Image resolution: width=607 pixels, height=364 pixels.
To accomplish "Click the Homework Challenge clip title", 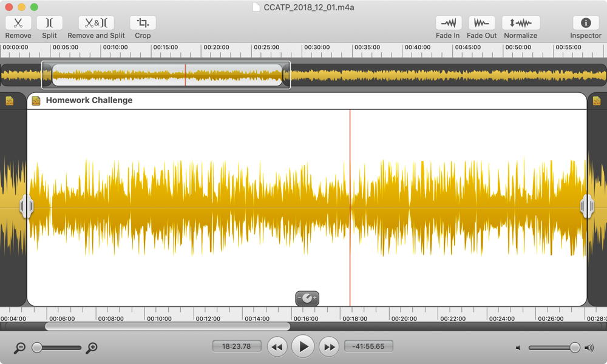I will coord(89,101).
